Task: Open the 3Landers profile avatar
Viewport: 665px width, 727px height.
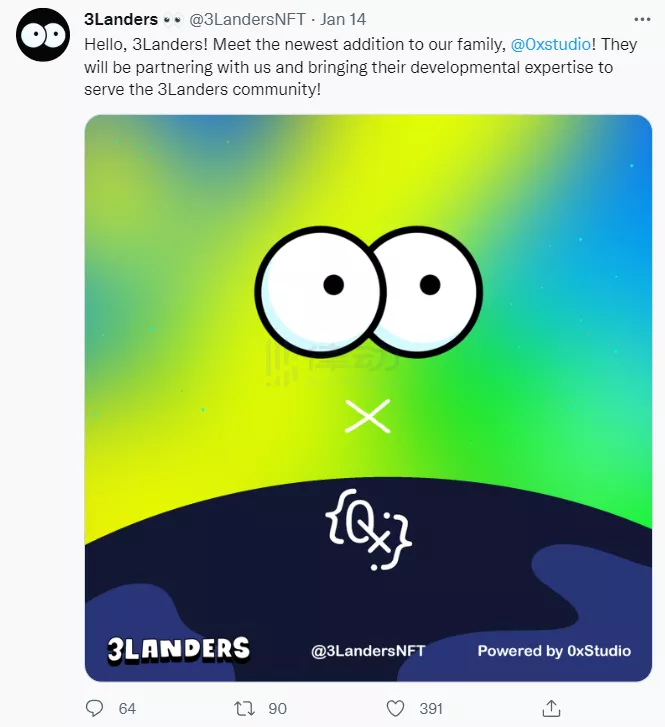Action: tap(43, 34)
